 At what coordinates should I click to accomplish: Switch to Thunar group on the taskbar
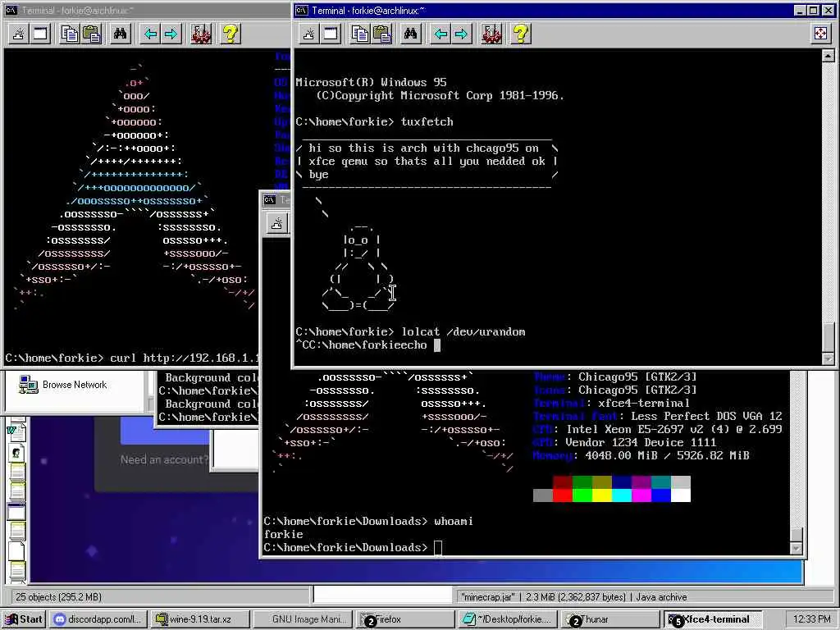[610, 619]
